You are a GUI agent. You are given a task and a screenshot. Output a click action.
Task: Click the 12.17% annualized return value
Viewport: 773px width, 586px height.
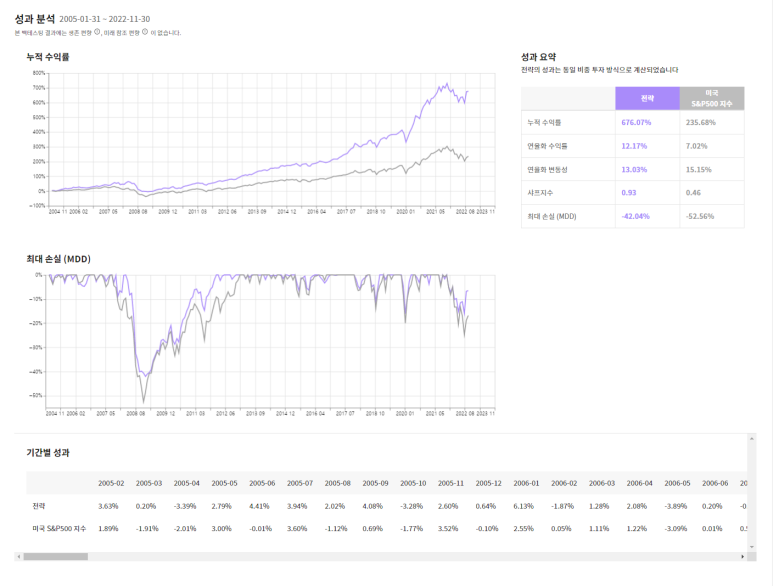(x=636, y=146)
